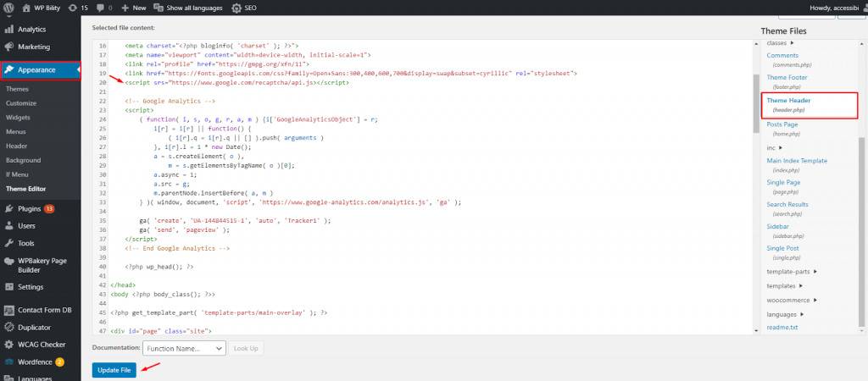The image size is (868, 381).
Task: Select the Theme Editor submenu item
Action: (25, 189)
